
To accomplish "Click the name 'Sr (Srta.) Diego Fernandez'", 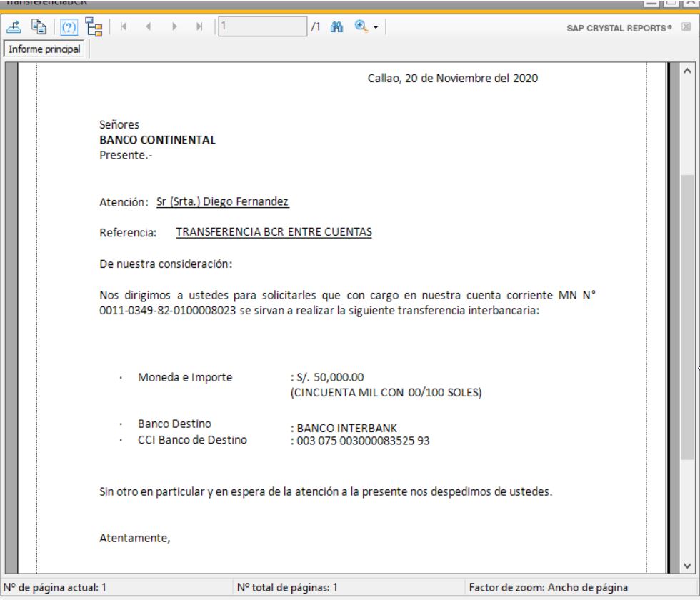I will (x=222, y=201).
